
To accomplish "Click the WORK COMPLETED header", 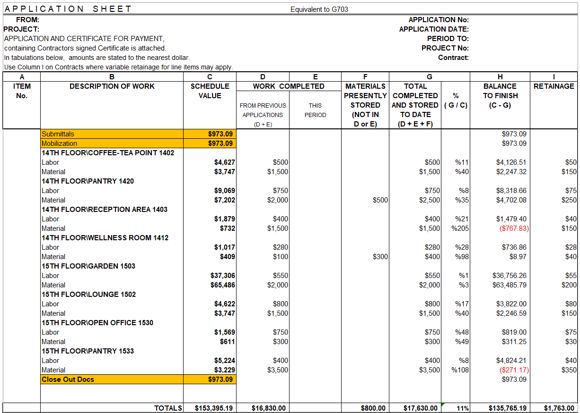I will coord(289,86).
